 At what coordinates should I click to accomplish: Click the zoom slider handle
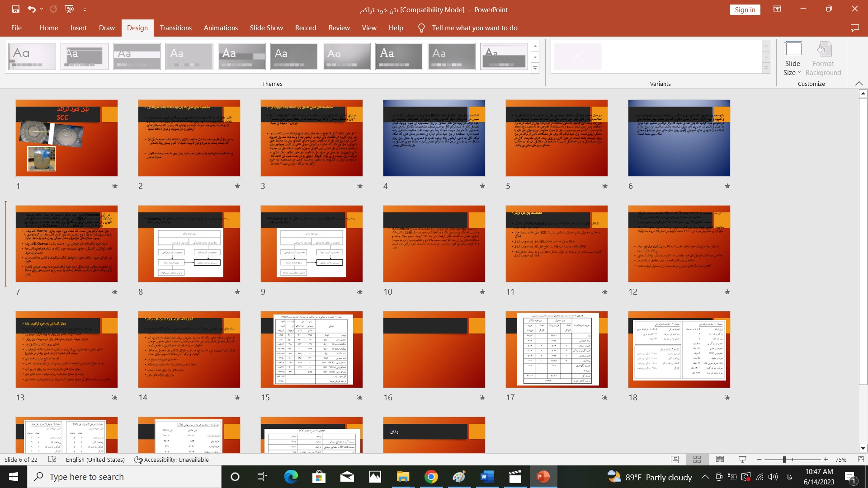(x=784, y=460)
